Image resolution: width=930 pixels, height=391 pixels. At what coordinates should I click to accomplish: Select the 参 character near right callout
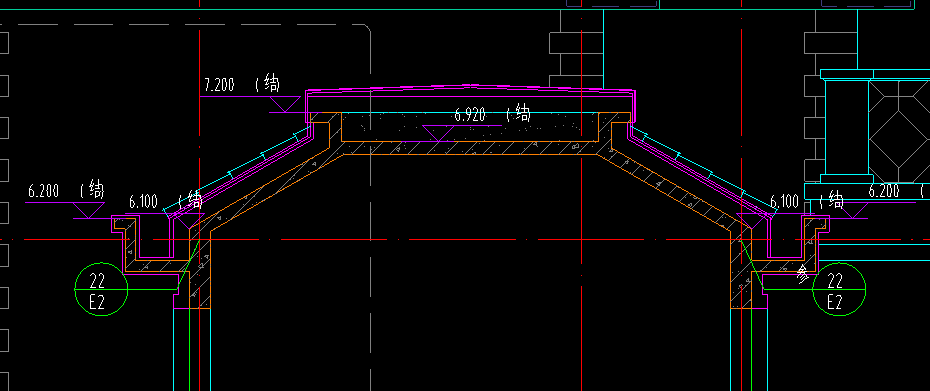(802, 274)
